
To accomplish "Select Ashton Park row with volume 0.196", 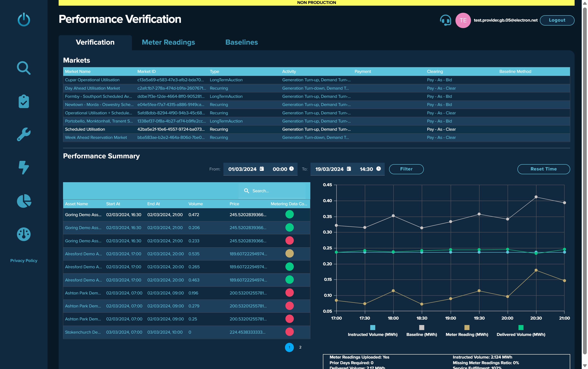I will 186,293.
